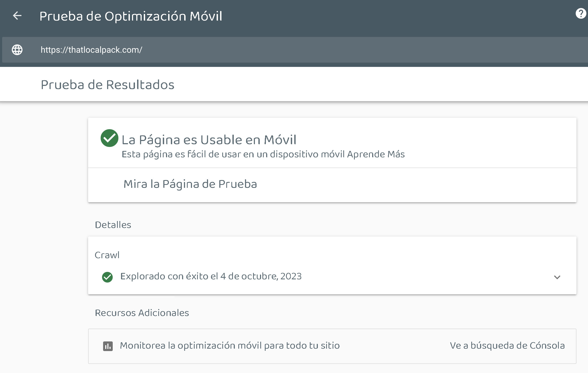The width and height of the screenshot is (588, 373).
Task: Expand the crawl details chevron
Action: click(x=557, y=277)
